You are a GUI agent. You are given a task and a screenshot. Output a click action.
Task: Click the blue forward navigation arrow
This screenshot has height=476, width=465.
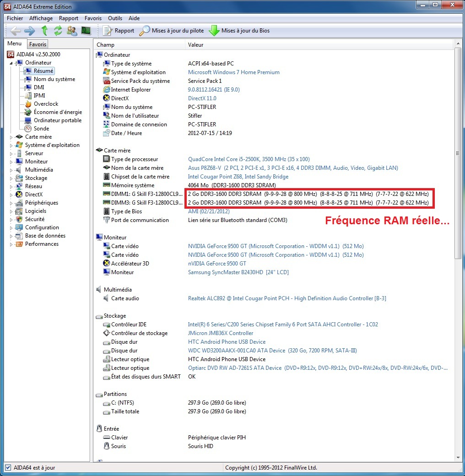click(x=30, y=31)
